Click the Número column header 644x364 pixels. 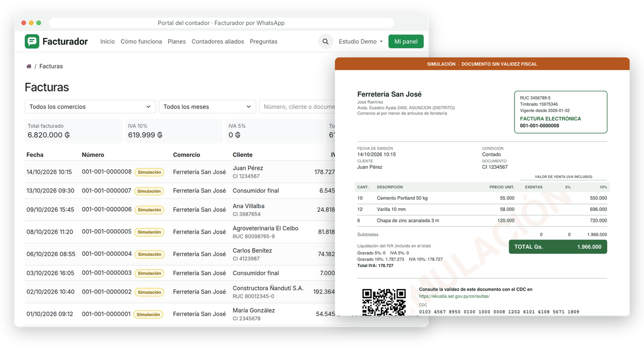(93, 155)
